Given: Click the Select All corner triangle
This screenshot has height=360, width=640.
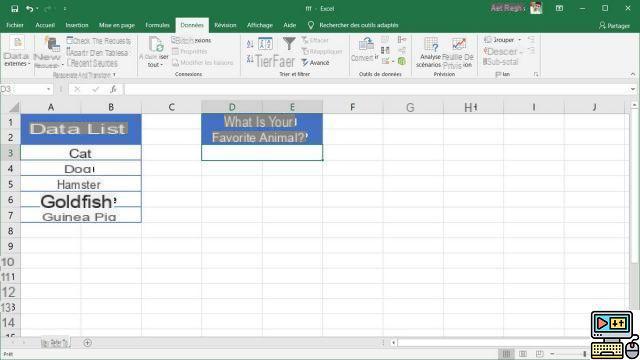Looking at the screenshot, I should 14,107.
